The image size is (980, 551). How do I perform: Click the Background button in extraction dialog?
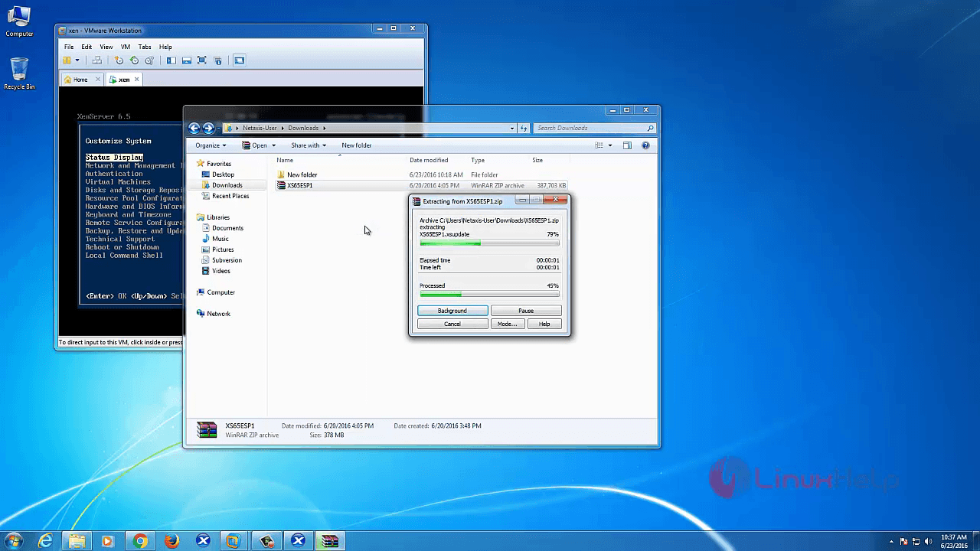(x=452, y=311)
